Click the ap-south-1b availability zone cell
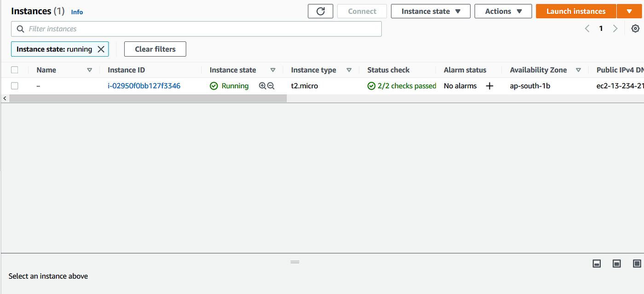 (x=530, y=86)
